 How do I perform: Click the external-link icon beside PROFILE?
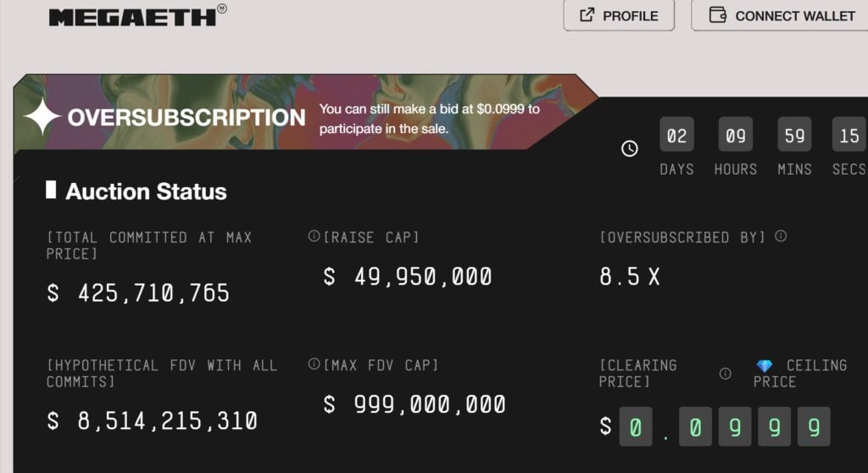(x=587, y=14)
